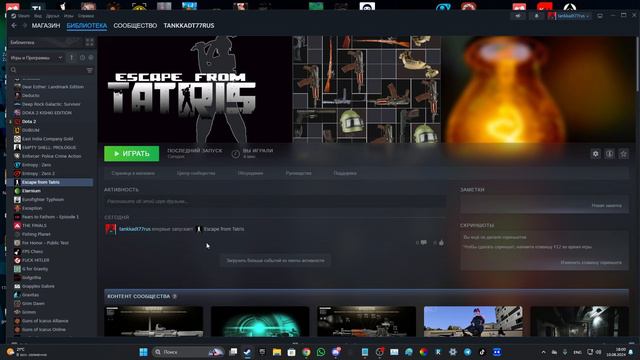The image size is (640, 360).
Task: Open the Steam menu in the title bar
Action: coord(21,16)
